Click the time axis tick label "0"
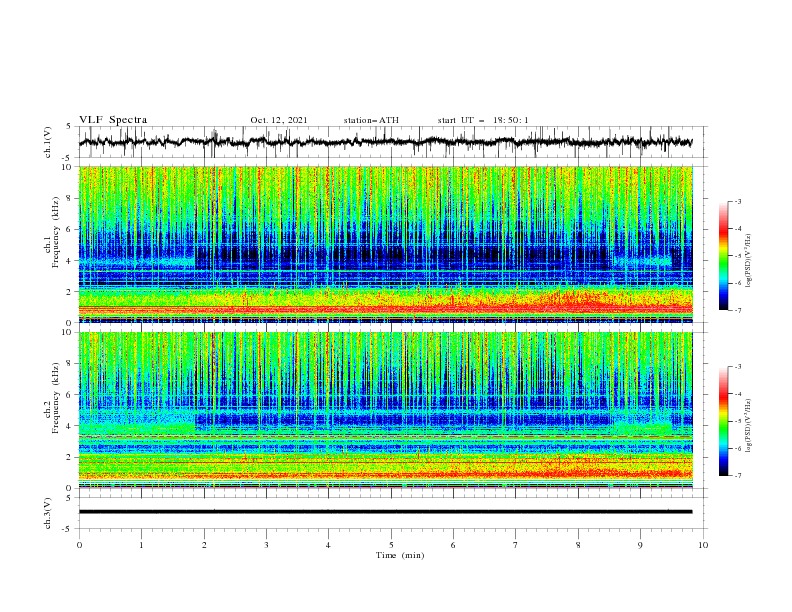Image resolution: width=792 pixels, height=612 pixels. tap(79, 545)
